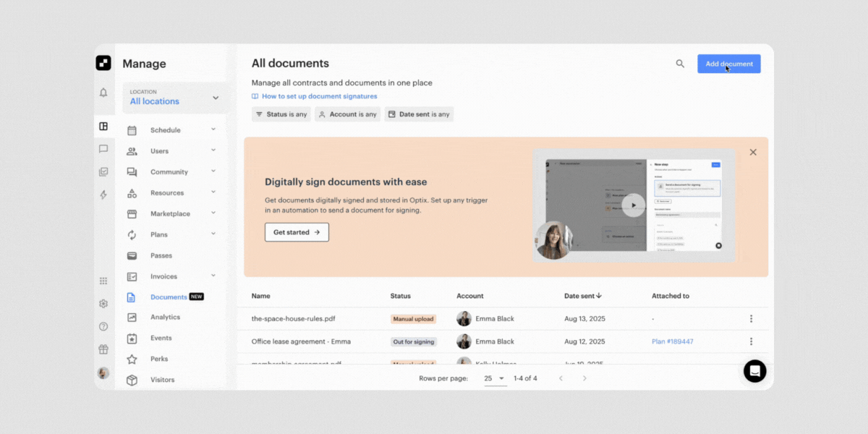Open the Schedule calendar icon in sidebar
This screenshot has width=868, height=434.
132,129
